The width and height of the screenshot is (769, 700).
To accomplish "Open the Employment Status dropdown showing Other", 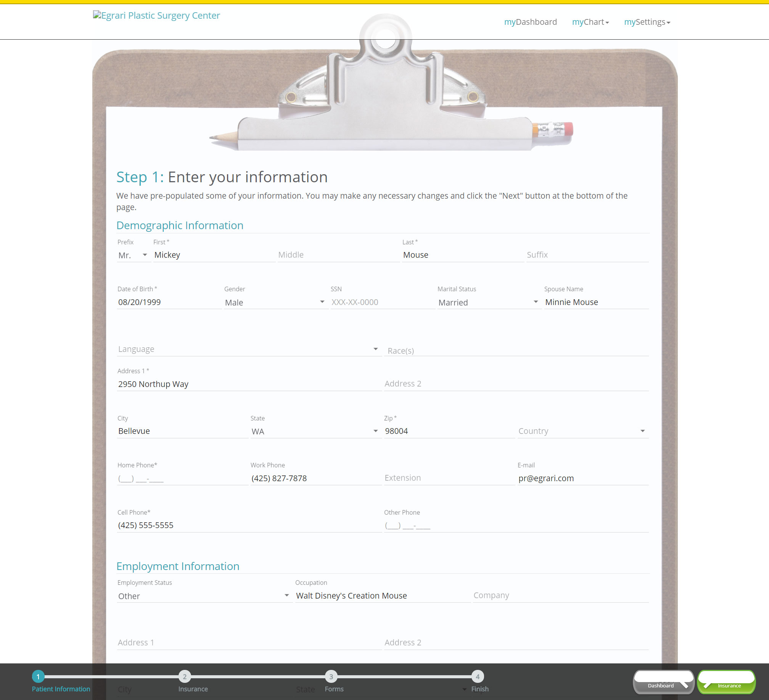I will coord(204,596).
